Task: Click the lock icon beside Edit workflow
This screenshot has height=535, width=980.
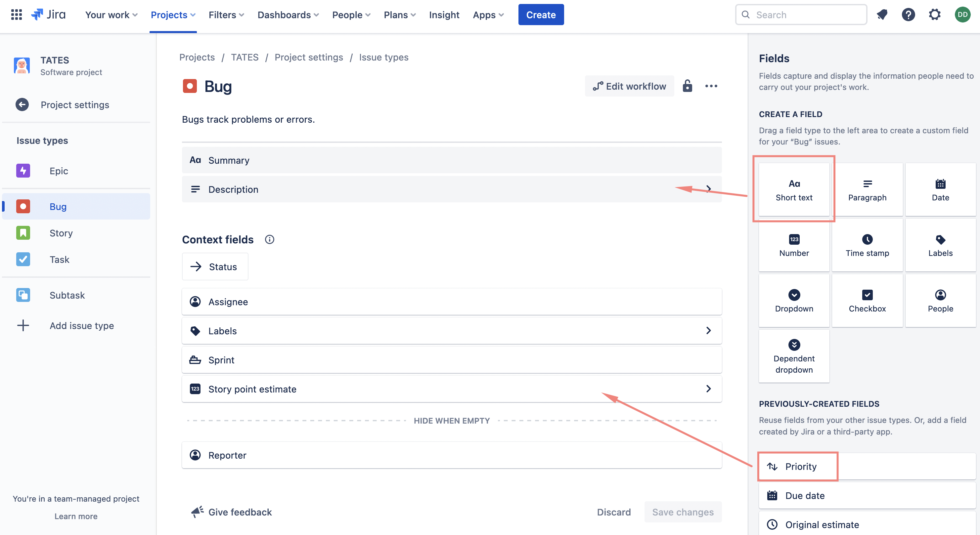Action: (x=687, y=86)
